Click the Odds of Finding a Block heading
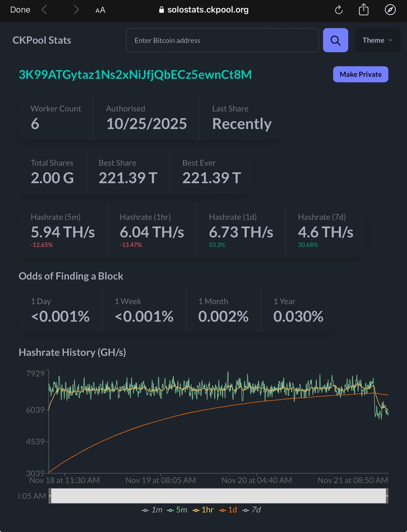Screen dimensions: 407x532 (x=71, y=276)
